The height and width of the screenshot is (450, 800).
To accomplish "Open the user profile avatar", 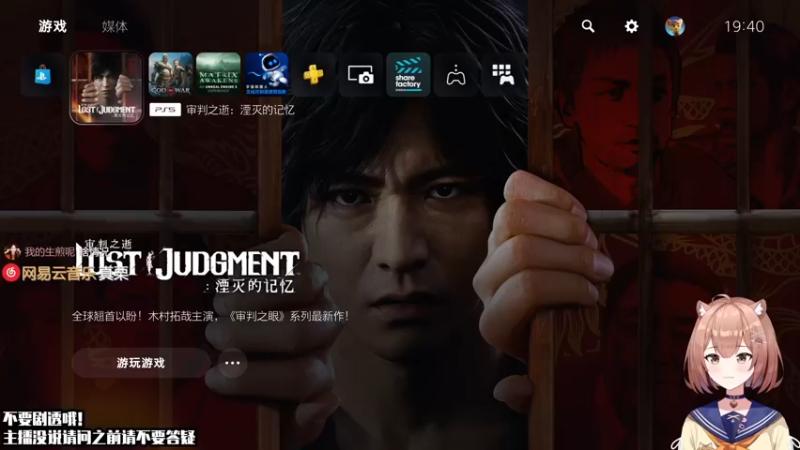I will pyautogui.click(x=674, y=26).
